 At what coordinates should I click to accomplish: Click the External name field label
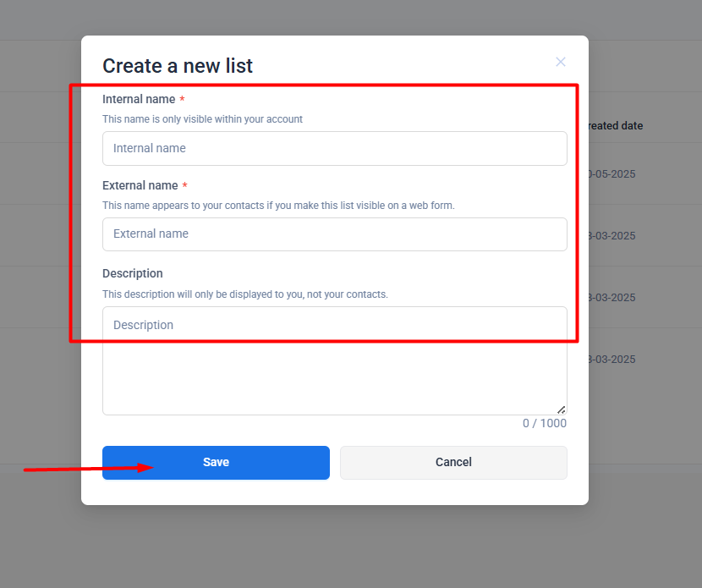[x=140, y=186]
